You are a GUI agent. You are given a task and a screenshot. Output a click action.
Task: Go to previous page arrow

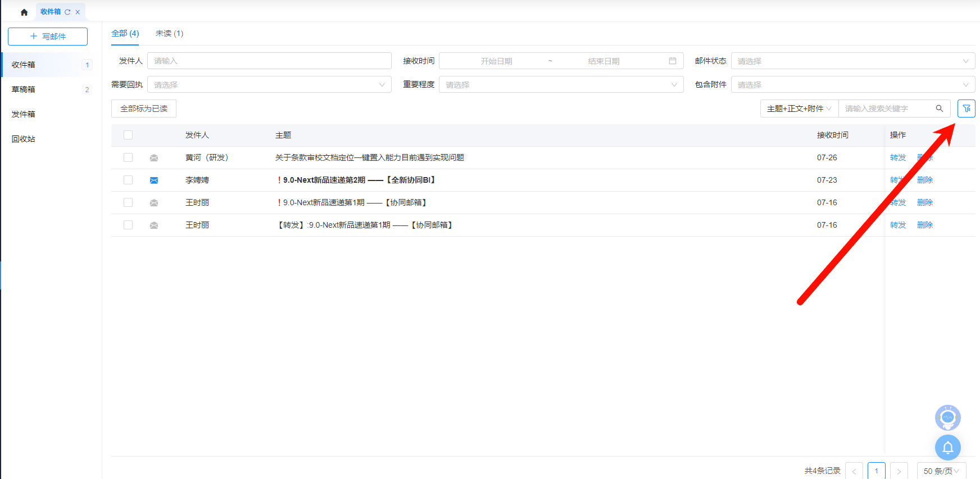pyautogui.click(x=854, y=471)
